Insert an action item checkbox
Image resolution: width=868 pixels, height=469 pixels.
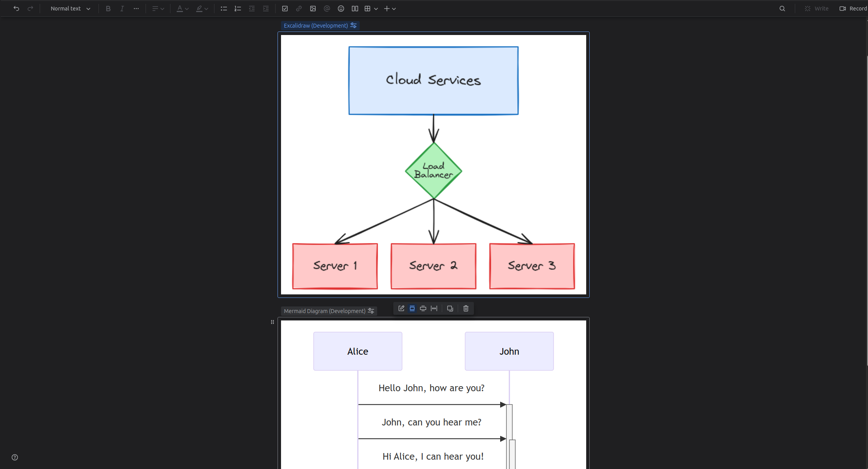(285, 9)
